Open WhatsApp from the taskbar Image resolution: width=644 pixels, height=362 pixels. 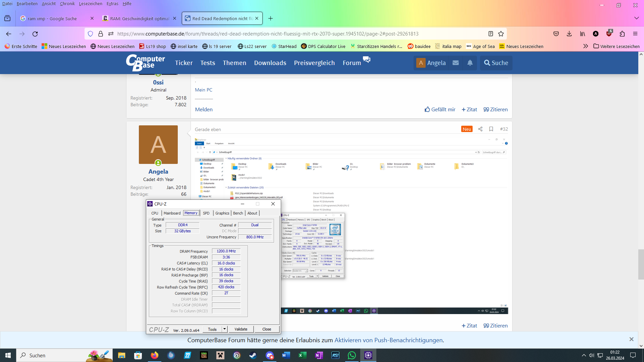point(352,355)
